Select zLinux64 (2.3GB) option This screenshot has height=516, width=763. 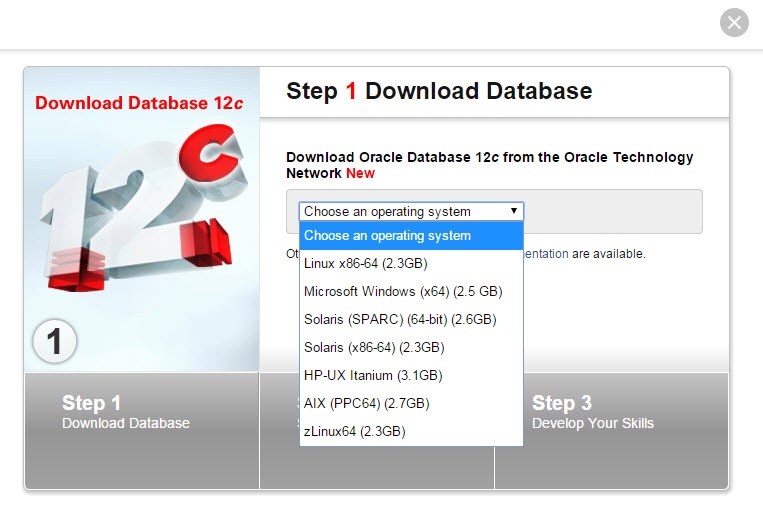click(411, 431)
